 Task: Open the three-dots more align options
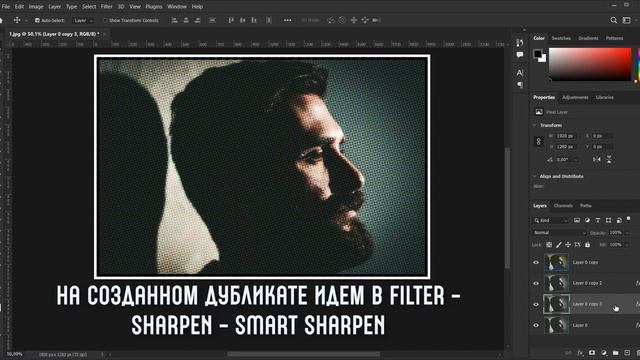[x=288, y=20]
